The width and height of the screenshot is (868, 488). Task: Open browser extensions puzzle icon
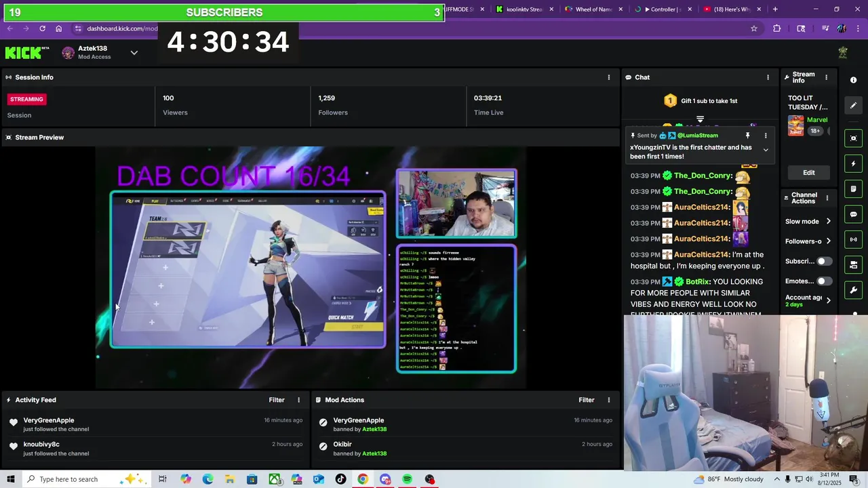[x=777, y=28]
